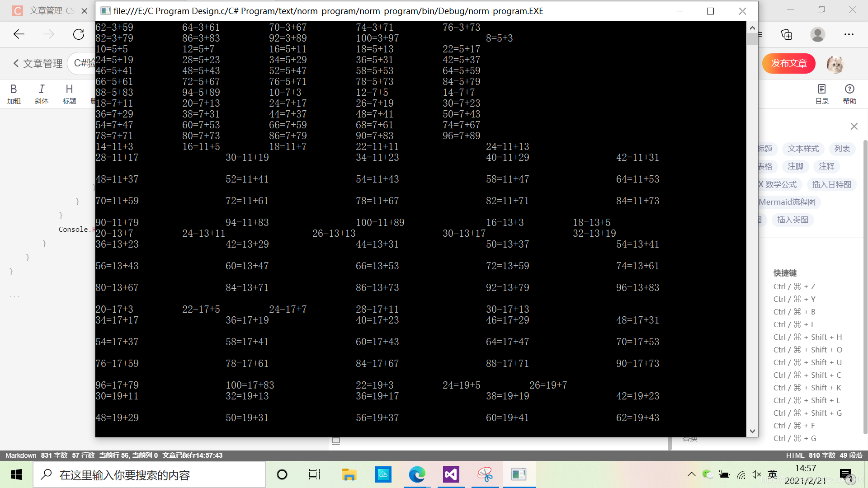Open Cortana circle icon
This screenshot has width=868, height=488.
(x=282, y=474)
